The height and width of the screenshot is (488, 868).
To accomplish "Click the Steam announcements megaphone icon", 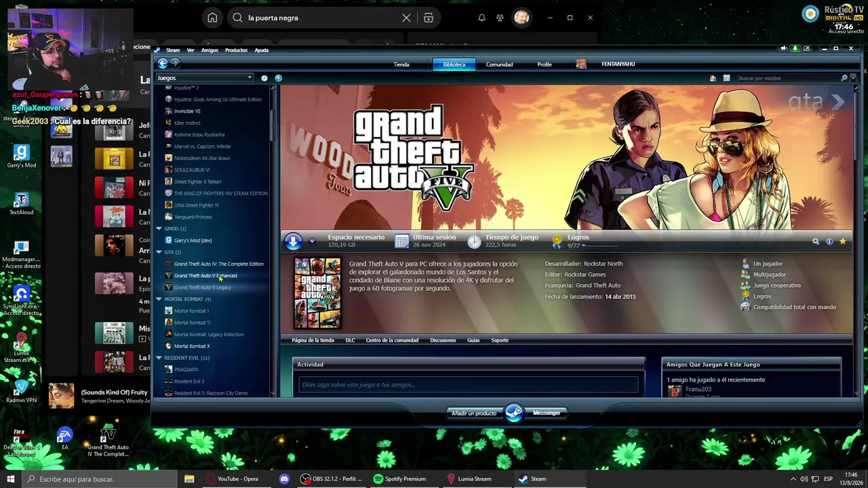I will [784, 49].
